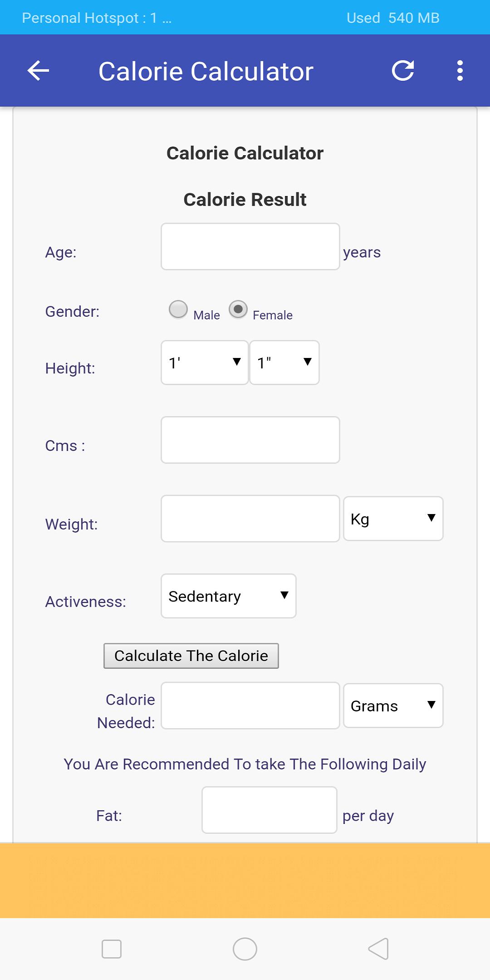
Task: Focus the Cms input field
Action: pyautogui.click(x=250, y=440)
